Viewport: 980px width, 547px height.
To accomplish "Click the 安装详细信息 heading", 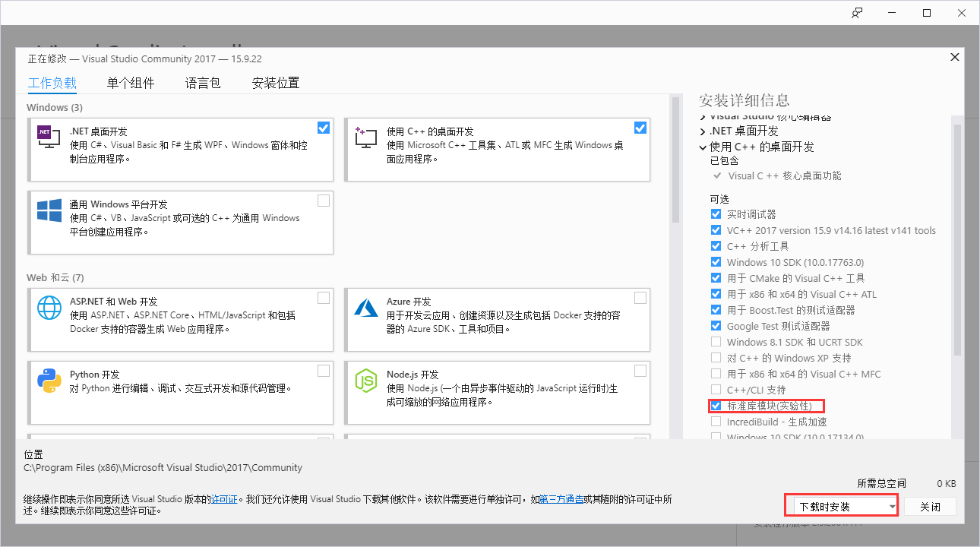I will coord(744,100).
